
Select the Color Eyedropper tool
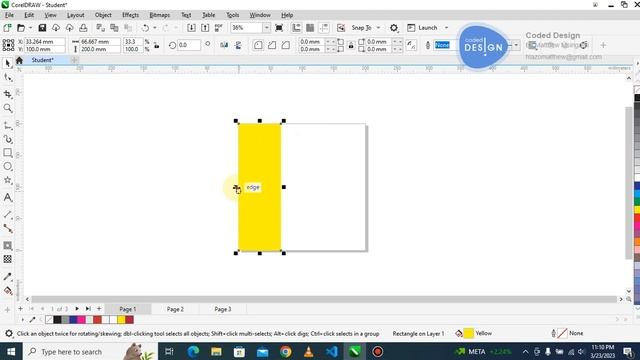coord(8,276)
